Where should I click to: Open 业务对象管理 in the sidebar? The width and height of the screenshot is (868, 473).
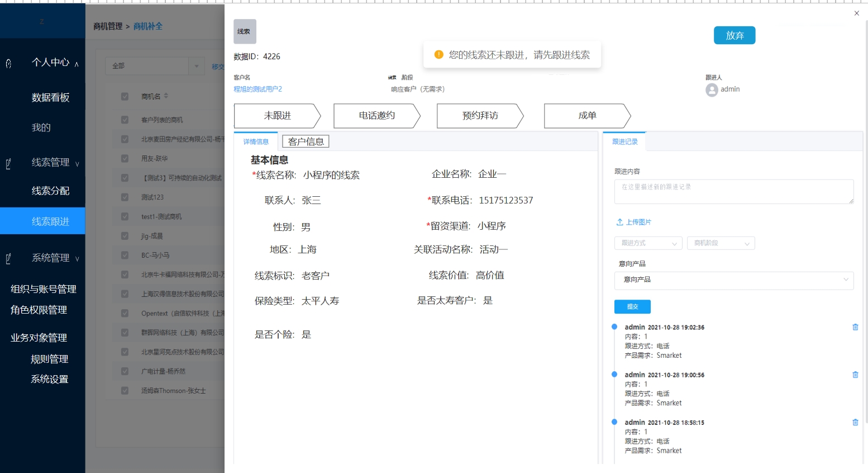tap(39, 338)
